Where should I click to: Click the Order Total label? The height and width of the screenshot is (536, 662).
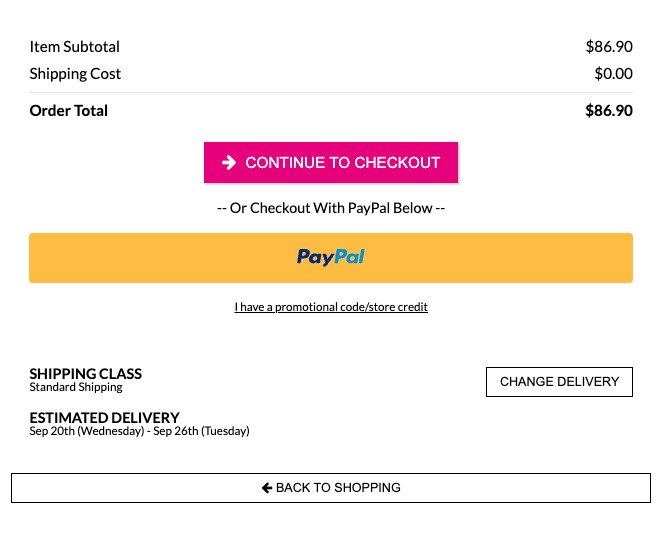[x=68, y=111]
